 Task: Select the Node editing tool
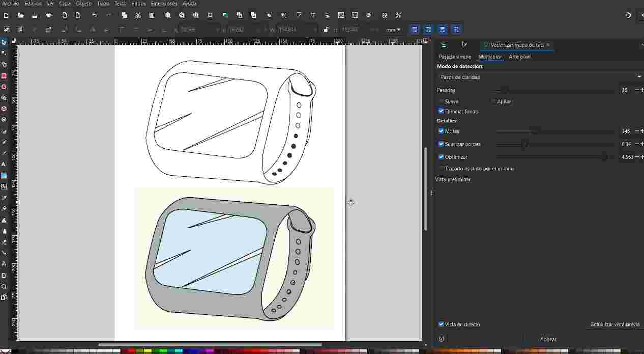[4, 53]
